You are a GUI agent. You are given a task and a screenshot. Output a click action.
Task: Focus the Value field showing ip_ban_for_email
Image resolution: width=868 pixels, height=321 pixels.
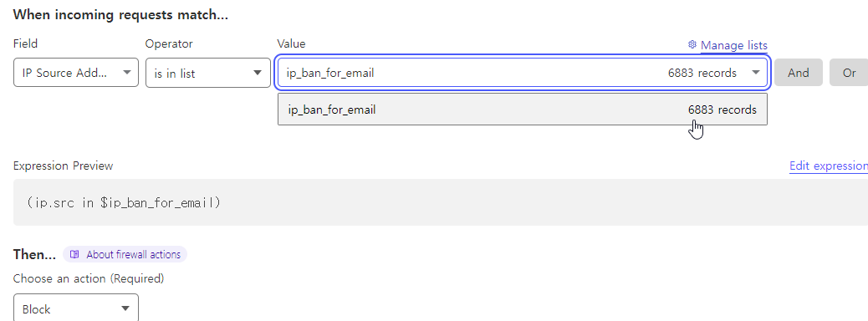pos(522,73)
